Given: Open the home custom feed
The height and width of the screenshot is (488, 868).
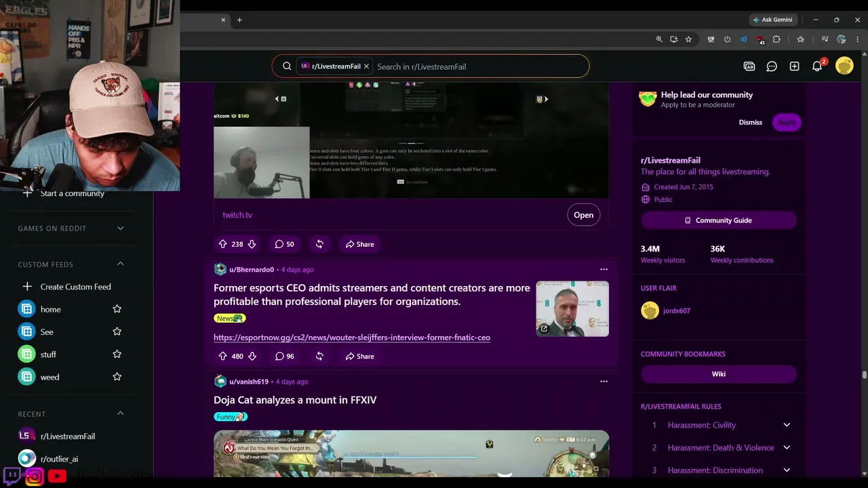Looking at the screenshot, I should pyautogui.click(x=50, y=309).
